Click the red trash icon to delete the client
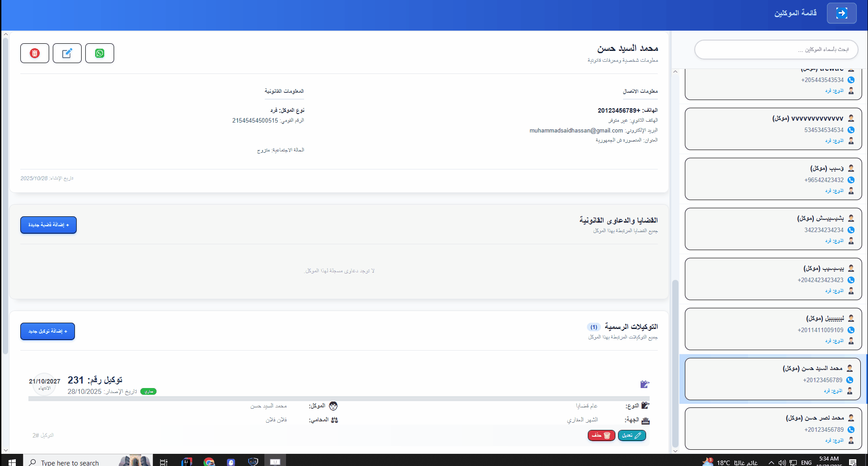The height and width of the screenshot is (466, 868). [34, 53]
